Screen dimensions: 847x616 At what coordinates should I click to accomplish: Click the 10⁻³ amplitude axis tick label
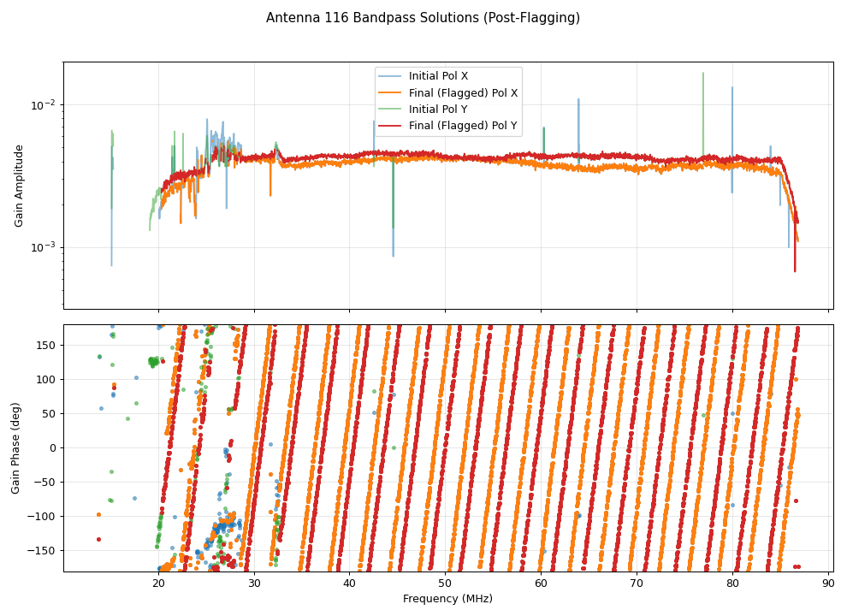pyautogui.click(x=43, y=247)
